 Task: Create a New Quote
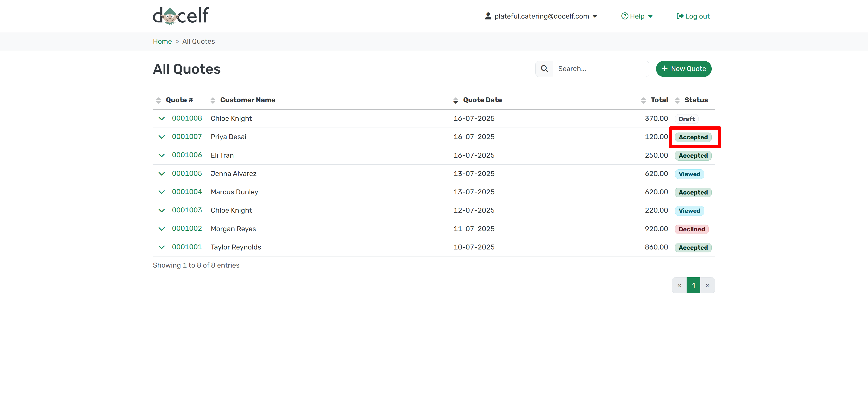[683, 69]
